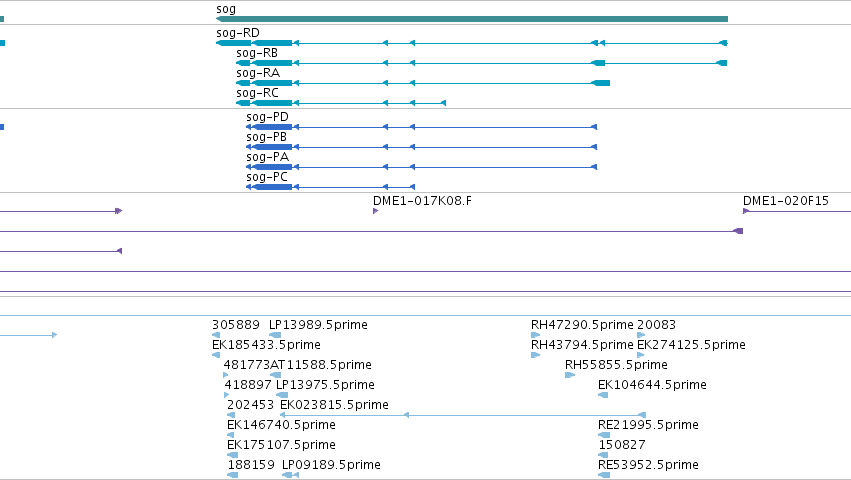Click the EK185433.5prime arrow glyph

[x=216, y=355]
